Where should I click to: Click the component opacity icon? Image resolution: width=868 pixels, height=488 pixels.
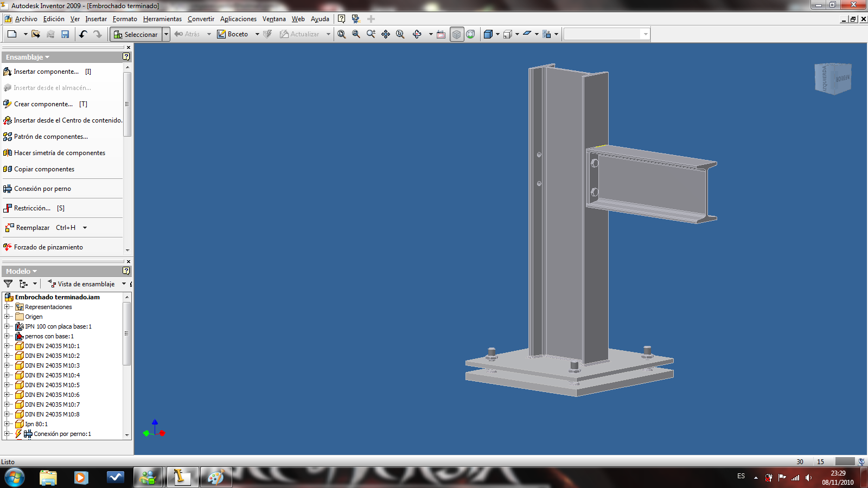(x=547, y=34)
